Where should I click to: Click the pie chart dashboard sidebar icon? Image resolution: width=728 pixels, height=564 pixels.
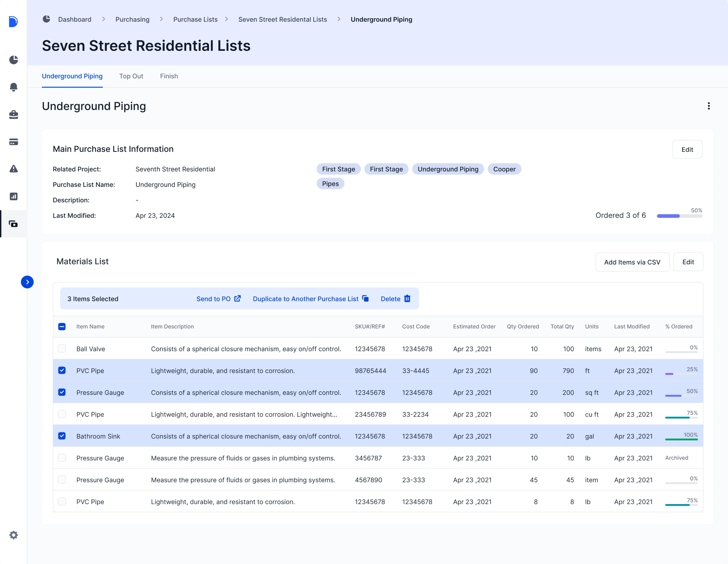13,60
